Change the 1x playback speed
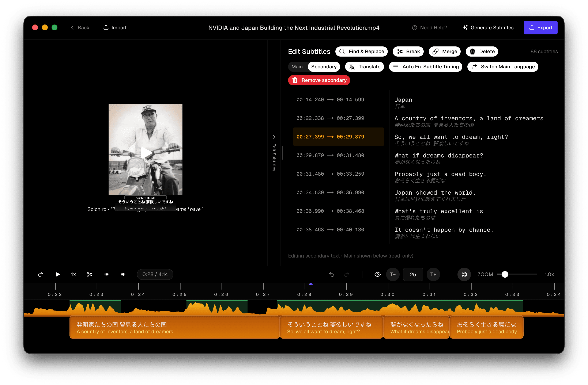 coord(73,274)
